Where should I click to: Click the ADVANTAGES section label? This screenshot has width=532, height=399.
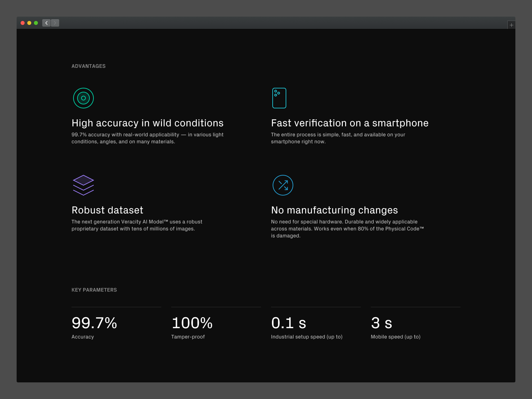pyautogui.click(x=88, y=66)
